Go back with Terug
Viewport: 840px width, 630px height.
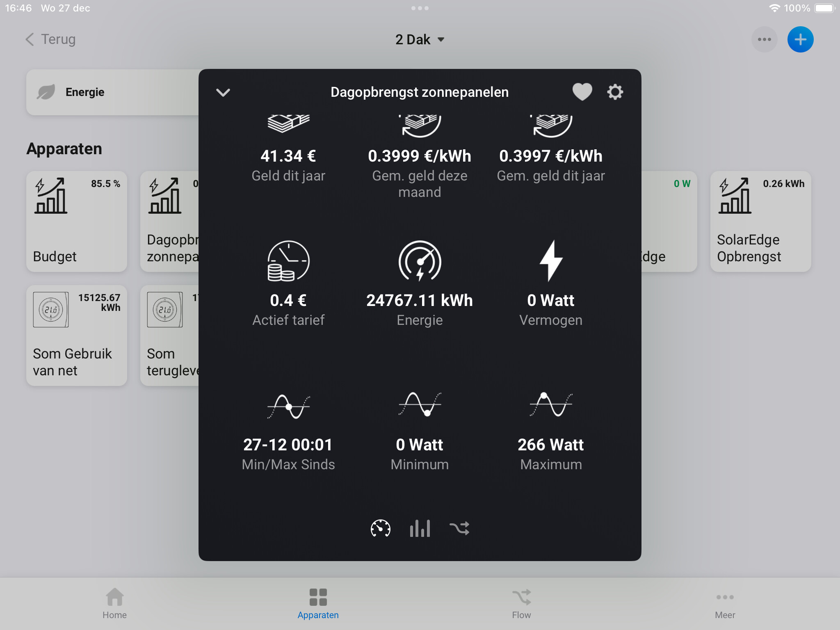(50, 39)
